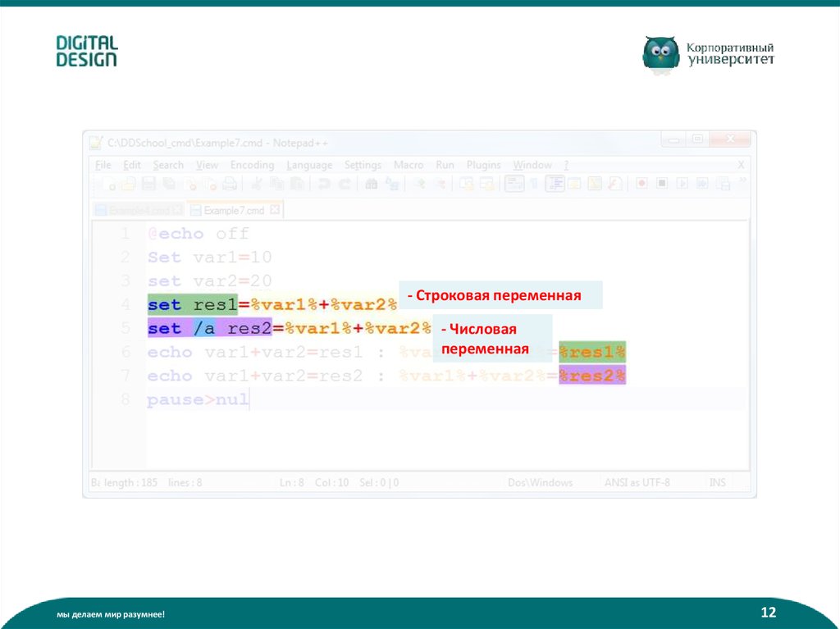
Task: Click the Play macro icon
Action: [682, 185]
